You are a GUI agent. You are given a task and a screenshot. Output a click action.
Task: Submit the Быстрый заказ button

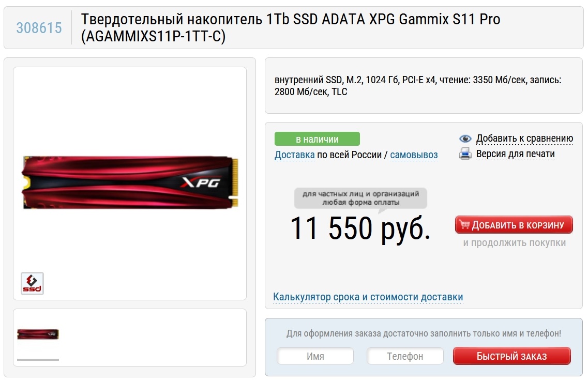[512, 356]
